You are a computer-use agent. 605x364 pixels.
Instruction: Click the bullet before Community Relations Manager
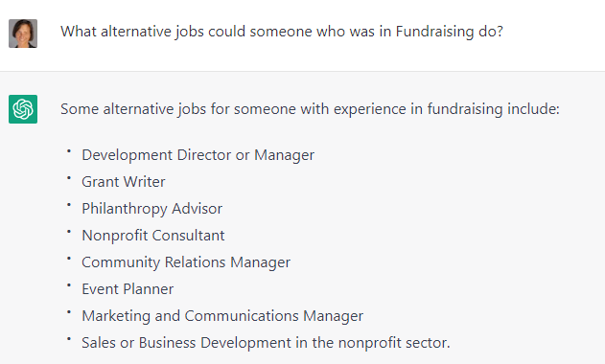tap(69, 259)
